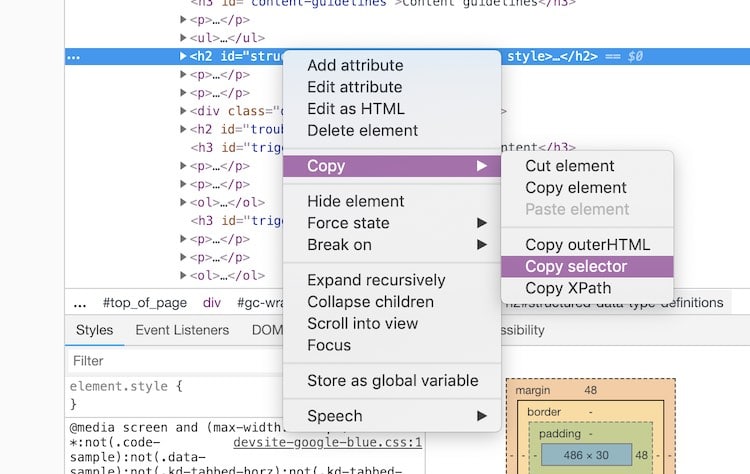
Task: Click the ellipsis on selected DOM row
Action: 73,57
